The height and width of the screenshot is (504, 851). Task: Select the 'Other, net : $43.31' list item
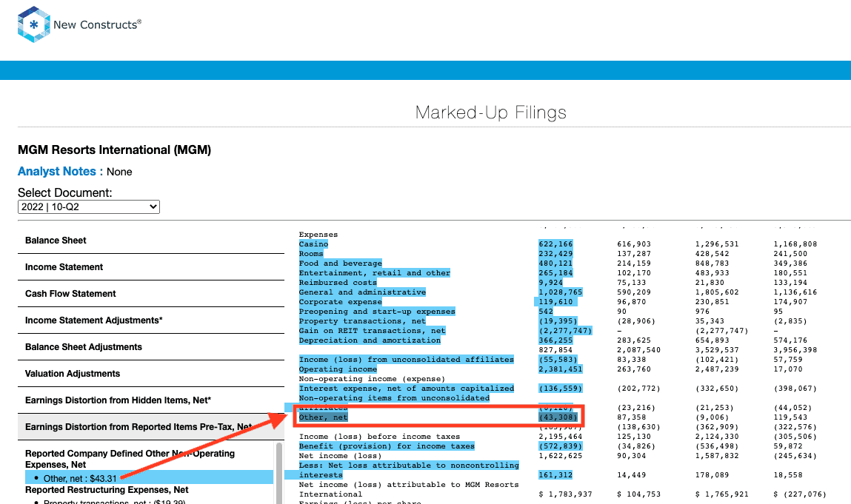[x=150, y=478]
